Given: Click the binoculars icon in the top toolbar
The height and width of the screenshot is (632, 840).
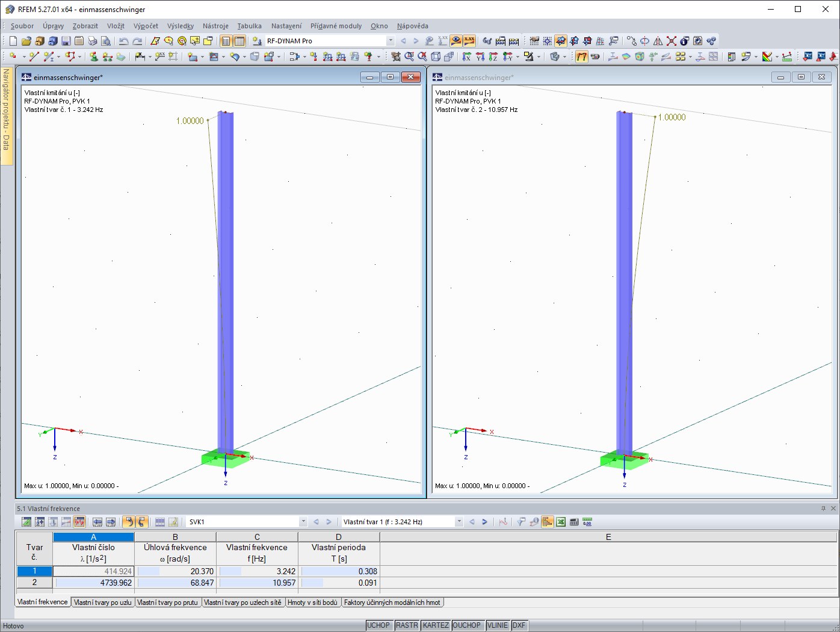Looking at the screenshot, I should click(x=487, y=41).
